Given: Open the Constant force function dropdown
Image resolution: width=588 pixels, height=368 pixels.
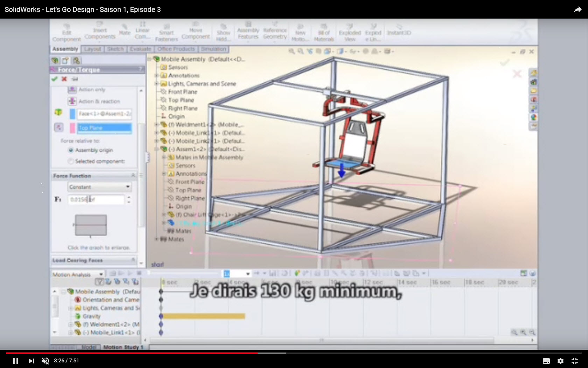Looking at the screenshot, I should pyautogui.click(x=99, y=187).
